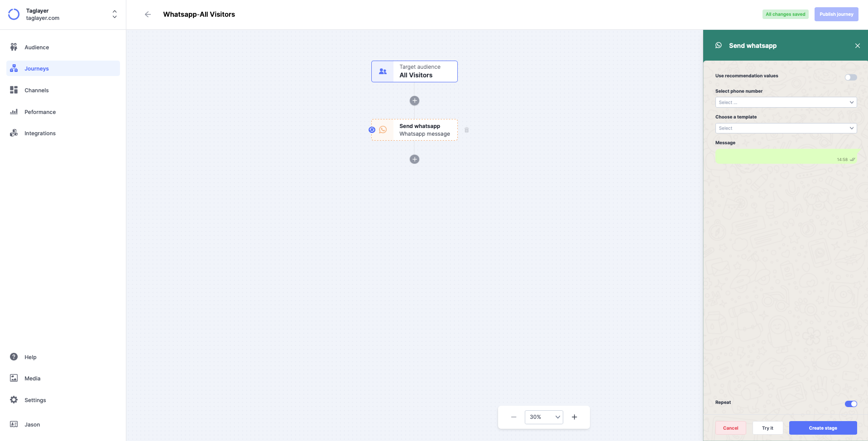
Task: Open the Choose a template dropdown
Action: click(x=786, y=128)
